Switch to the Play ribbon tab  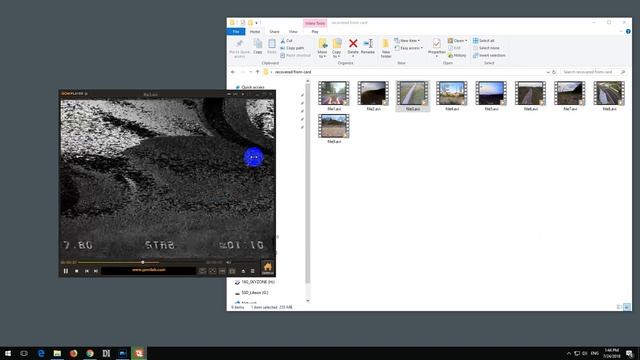click(315, 31)
